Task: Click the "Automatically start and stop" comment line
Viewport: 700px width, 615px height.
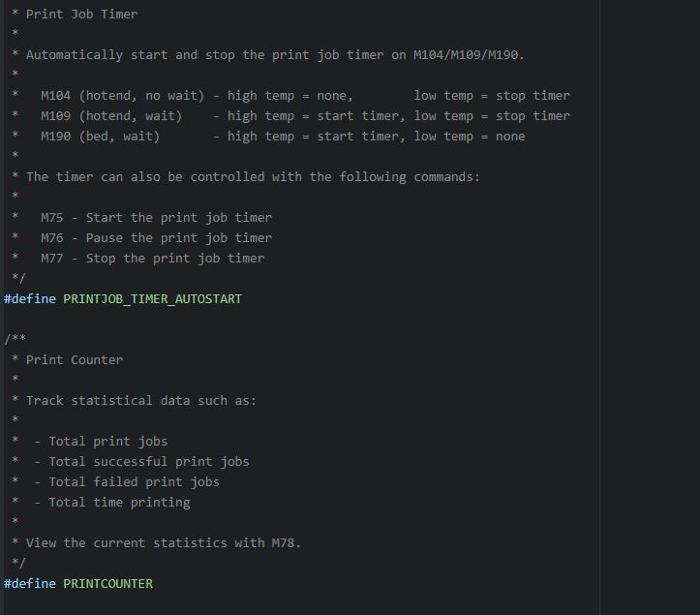Action: click(x=275, y=54)
